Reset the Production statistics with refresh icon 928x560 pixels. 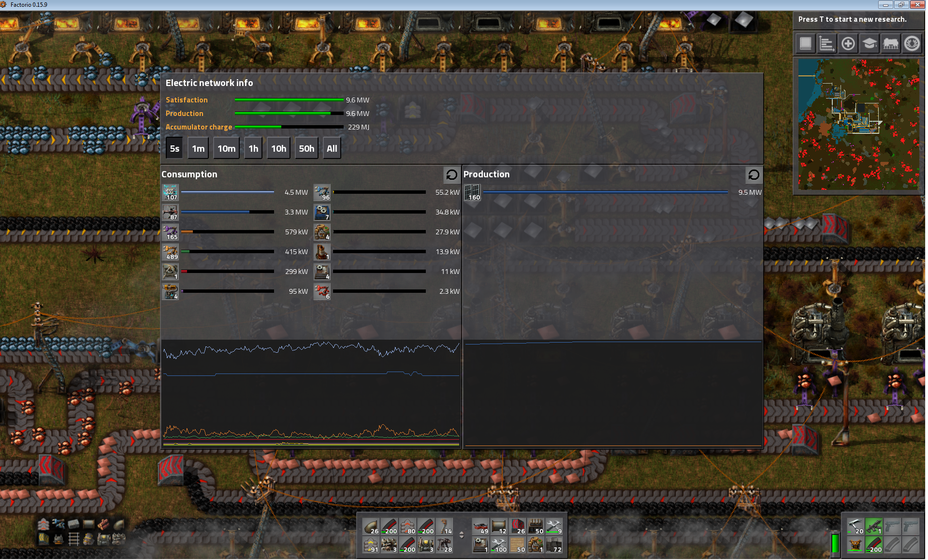pyautogui.click(x=754, y=174)
